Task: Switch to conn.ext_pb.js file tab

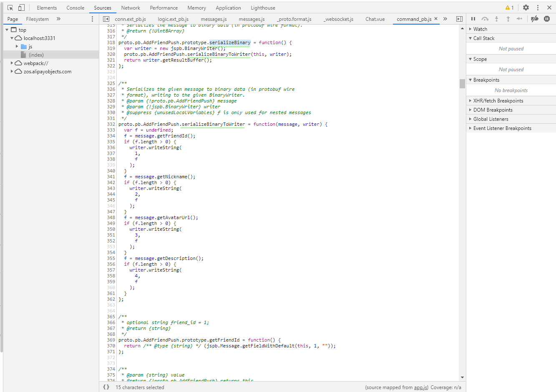Action: click(131, 19)
